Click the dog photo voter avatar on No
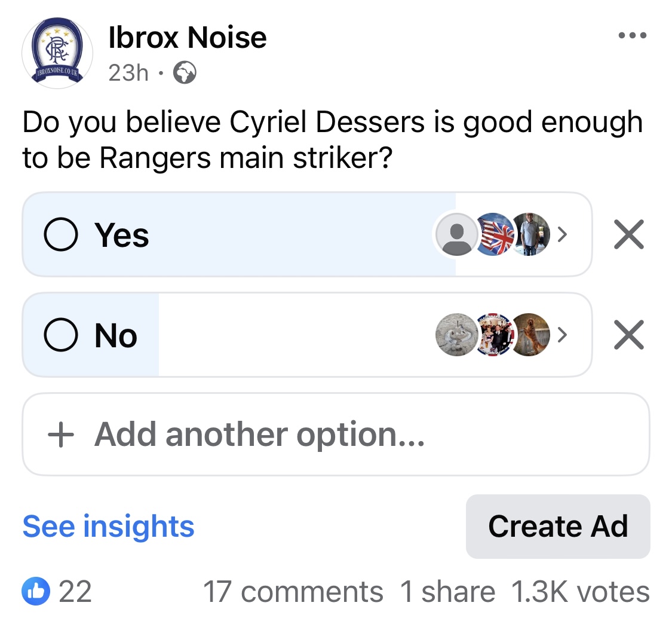 (x=531, y=335)
